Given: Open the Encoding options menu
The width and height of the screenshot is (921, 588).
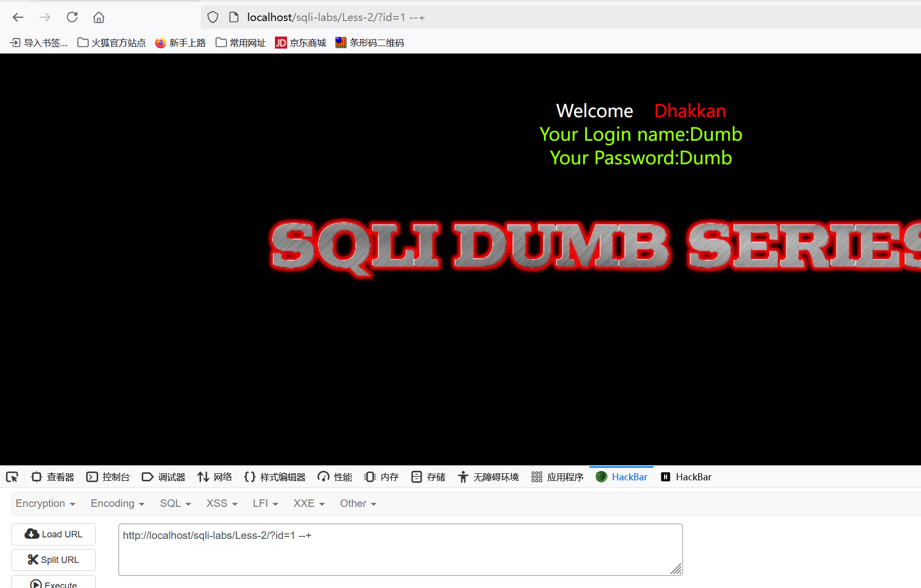Looking at the screenshot, I should tap(117, 503).
